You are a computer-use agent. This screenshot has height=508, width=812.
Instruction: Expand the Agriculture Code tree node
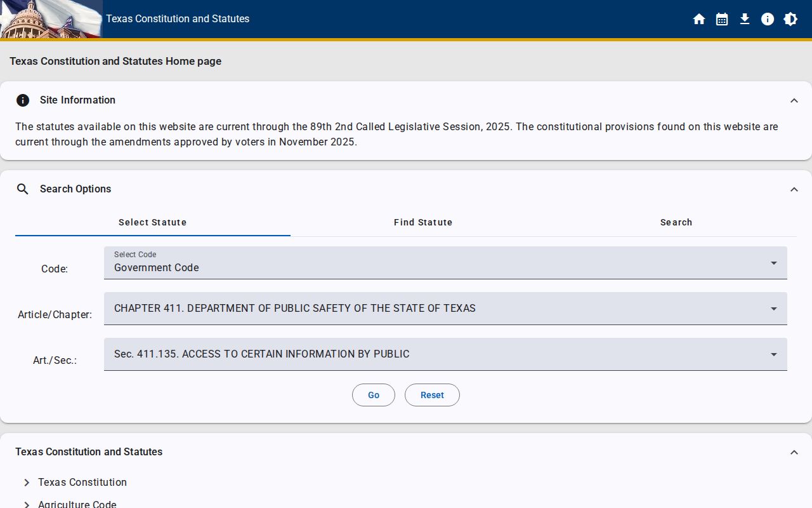coord(27,504)
